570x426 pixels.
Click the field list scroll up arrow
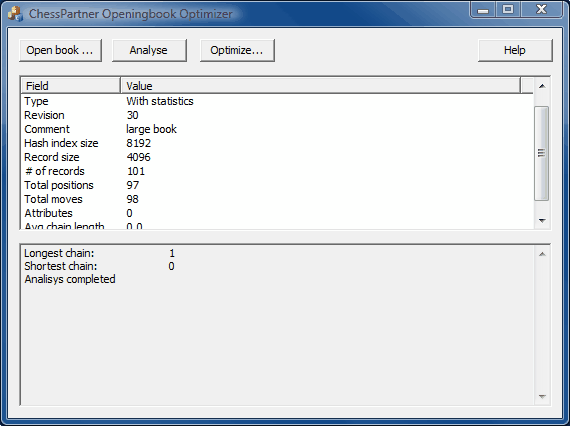click(x=542, y=86)
